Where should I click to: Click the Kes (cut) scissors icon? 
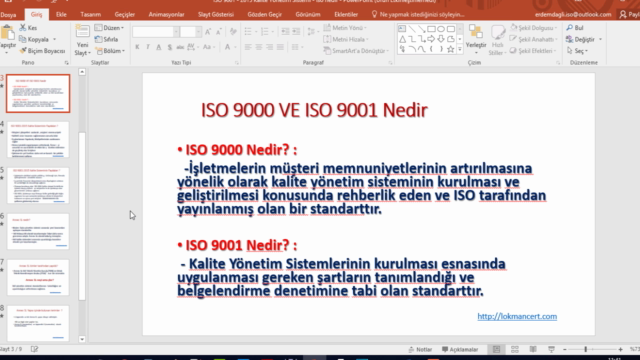(x=23, y=28)
